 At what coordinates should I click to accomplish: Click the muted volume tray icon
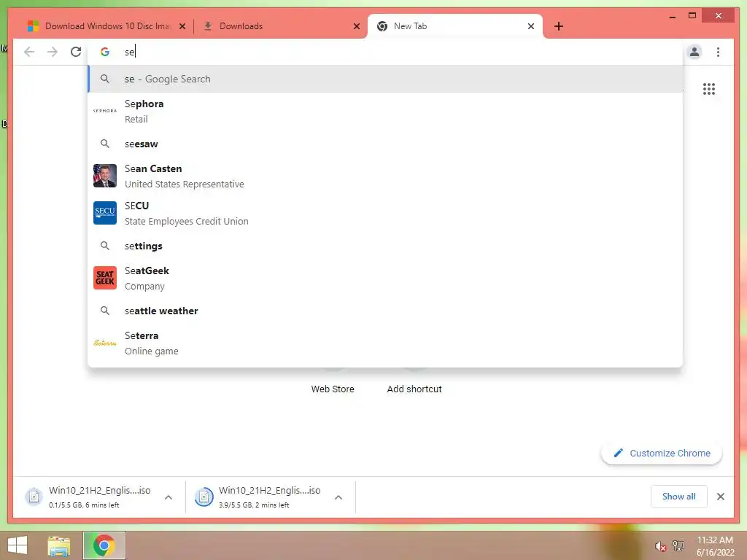click(659, 545)
